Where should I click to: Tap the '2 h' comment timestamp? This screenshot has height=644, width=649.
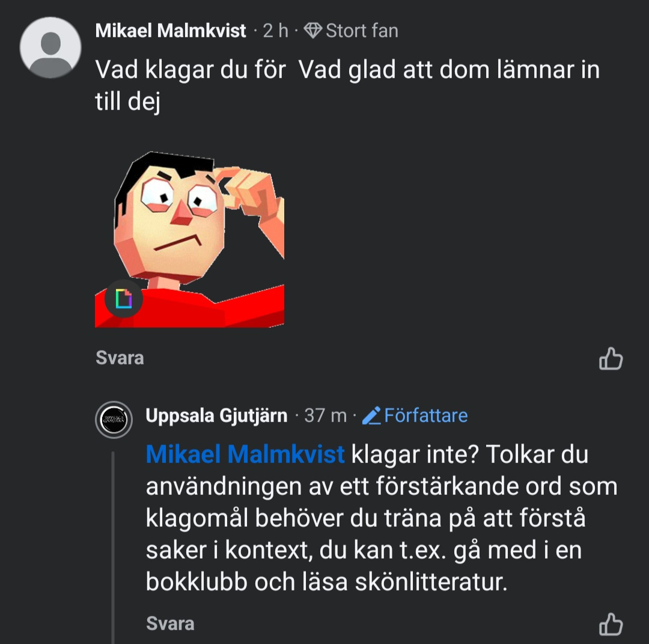tap(276, 31)
